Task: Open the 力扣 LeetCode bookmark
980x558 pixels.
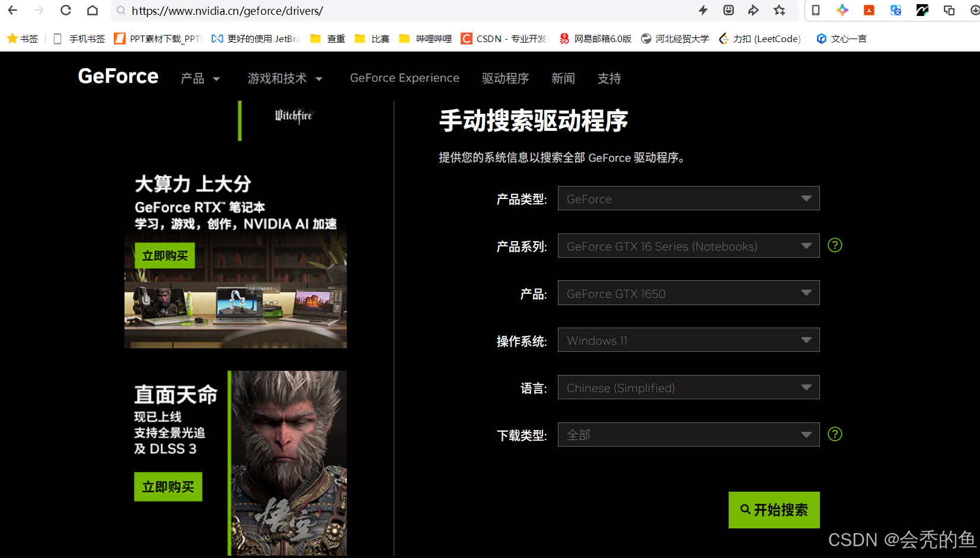Action: 761,39
